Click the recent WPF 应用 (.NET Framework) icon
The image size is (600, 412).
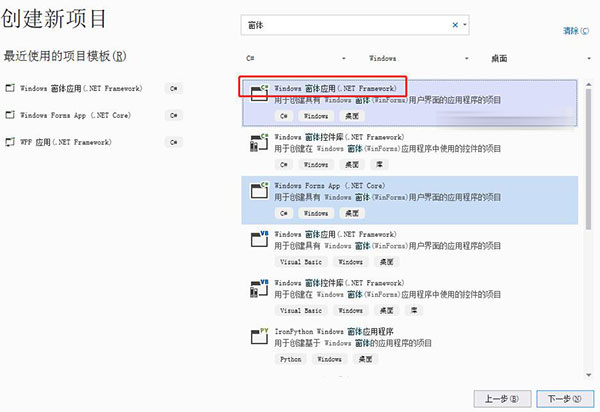coord(10,142)
